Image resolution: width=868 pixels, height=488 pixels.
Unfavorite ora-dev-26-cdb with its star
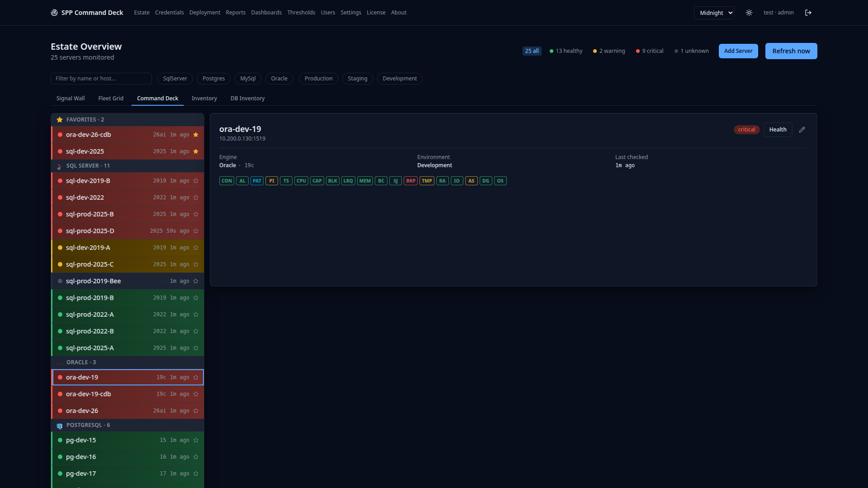coord(196,135)
